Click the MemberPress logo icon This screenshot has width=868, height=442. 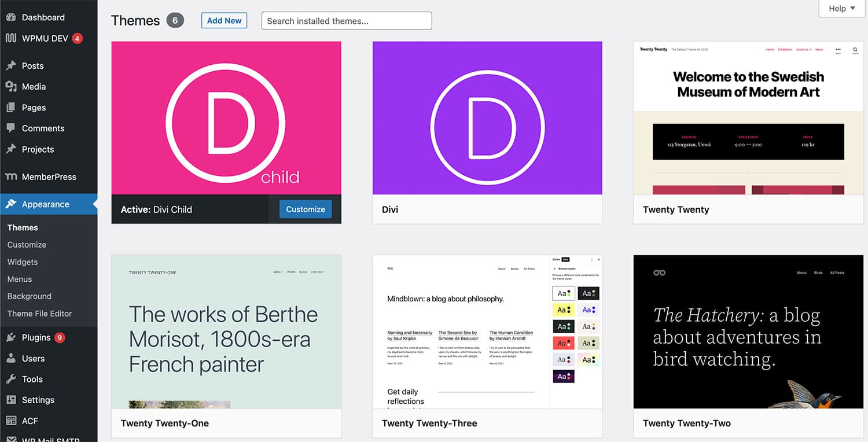pyautogui.click(x=11, y=177)
